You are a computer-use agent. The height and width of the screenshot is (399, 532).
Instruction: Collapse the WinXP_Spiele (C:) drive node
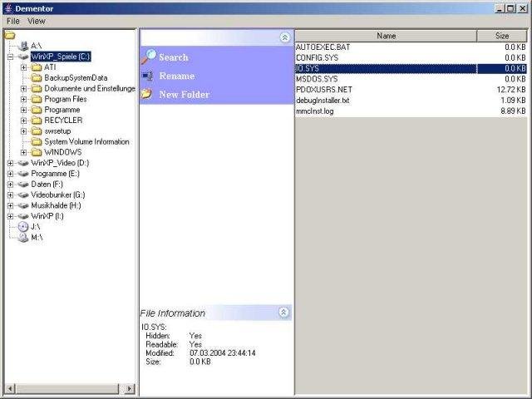pyautogui.click(x=10, y=57)
